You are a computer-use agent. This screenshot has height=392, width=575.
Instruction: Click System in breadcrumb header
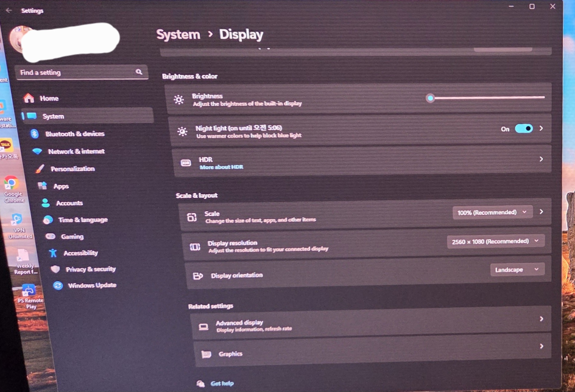(x=178, y=35)
